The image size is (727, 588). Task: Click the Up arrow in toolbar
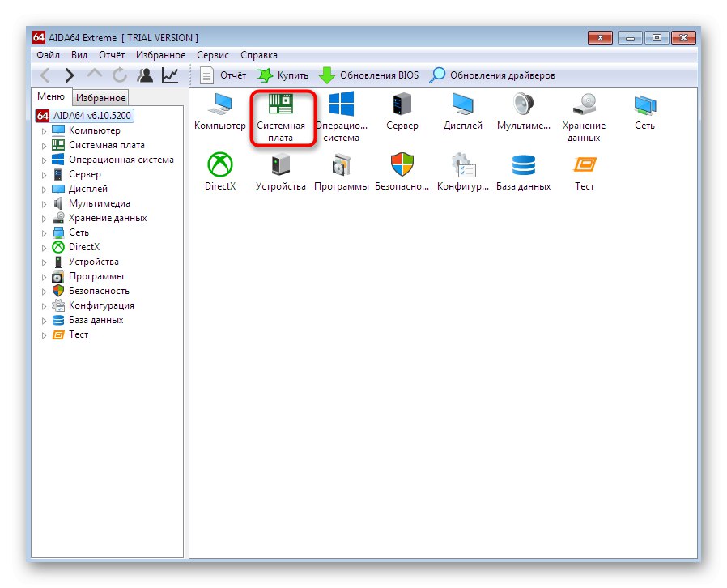point(95,75)
